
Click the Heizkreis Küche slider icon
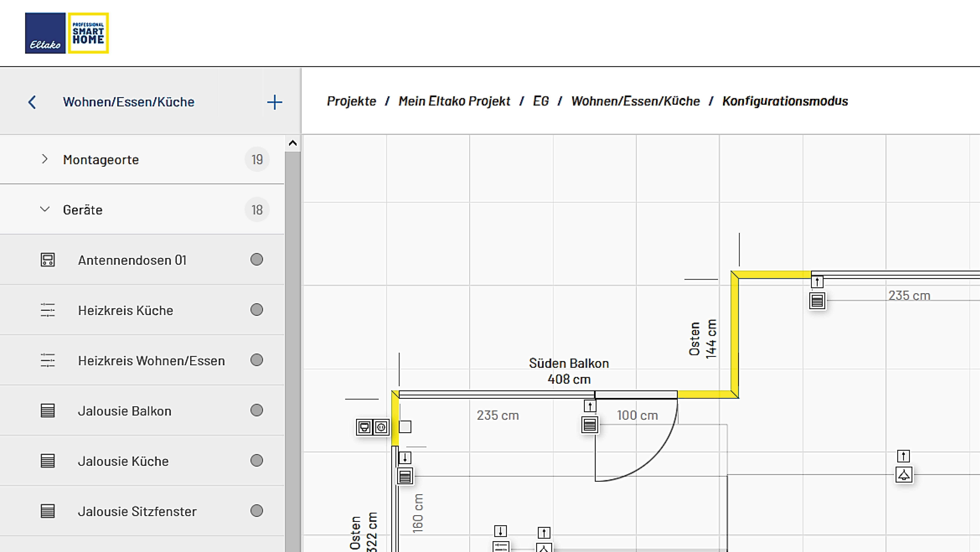point(48,310)
